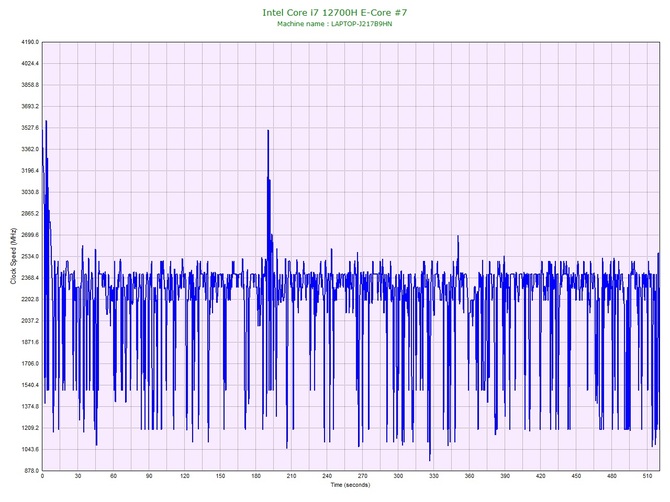Click the 420 seconds x-axis label
The width and height of the screenshot is (670, 502).
coord(541,476)
